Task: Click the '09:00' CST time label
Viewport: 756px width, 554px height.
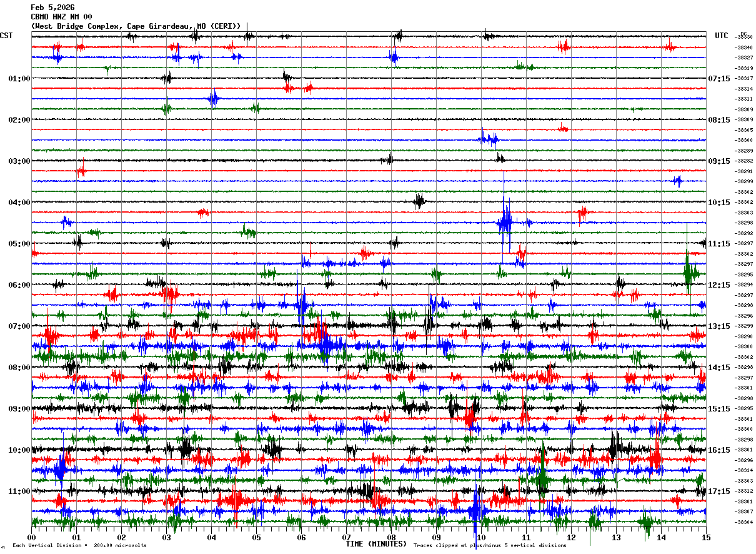Action: pos(19,409)
